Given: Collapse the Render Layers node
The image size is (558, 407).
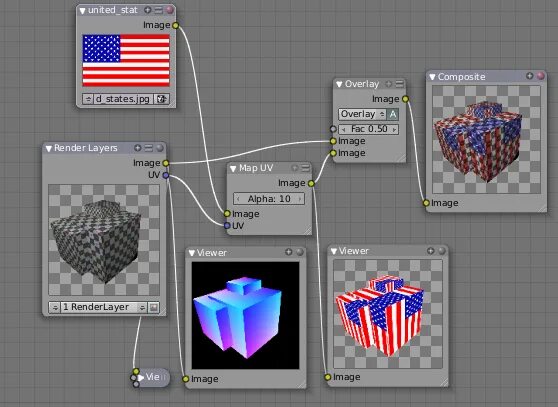Looking at the screenshot, I should pos(49,149).
